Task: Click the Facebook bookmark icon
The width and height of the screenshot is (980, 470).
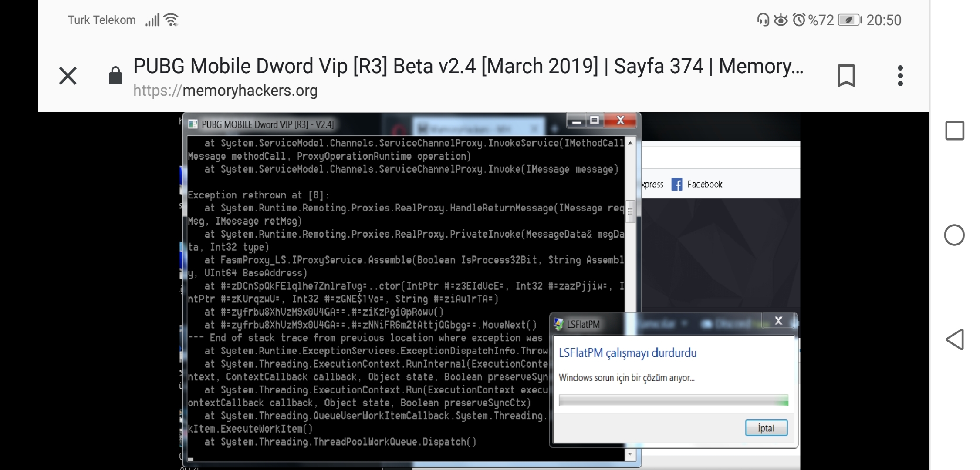Action: pos(677,184)
